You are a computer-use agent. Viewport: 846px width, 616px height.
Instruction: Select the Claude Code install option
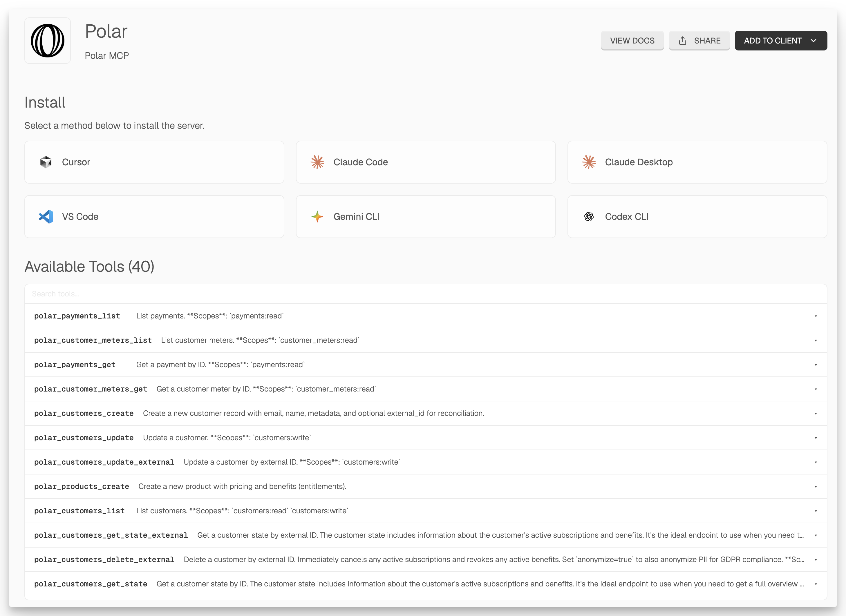point(426,162)
